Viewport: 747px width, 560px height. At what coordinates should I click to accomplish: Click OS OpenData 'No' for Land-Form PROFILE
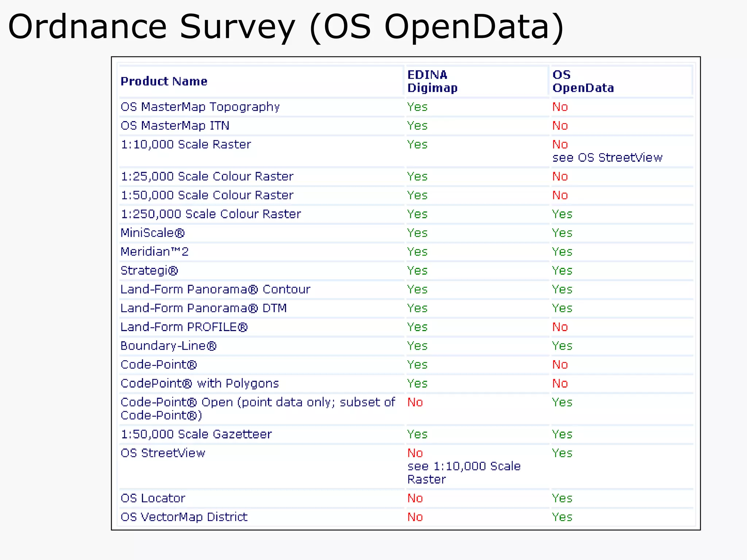click(560, 327)
